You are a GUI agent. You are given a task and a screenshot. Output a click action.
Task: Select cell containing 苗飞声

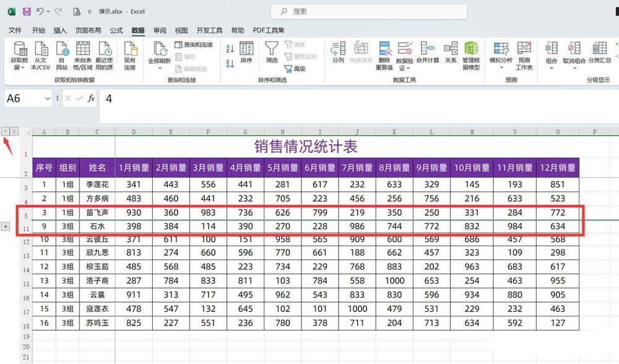(97, 214)
